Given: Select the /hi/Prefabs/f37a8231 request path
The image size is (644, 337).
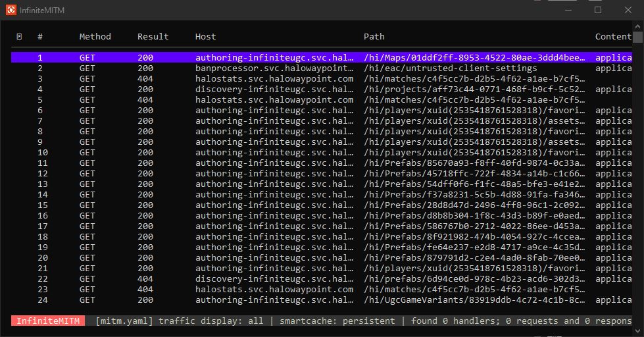Looking at the screenshot, I should click(474, 195).
